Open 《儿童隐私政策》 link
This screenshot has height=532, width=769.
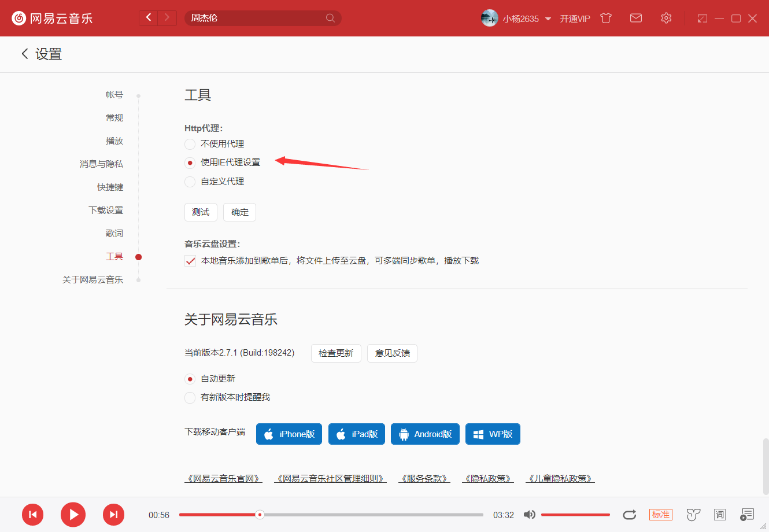pyautogui.click(x=560, y=479)
